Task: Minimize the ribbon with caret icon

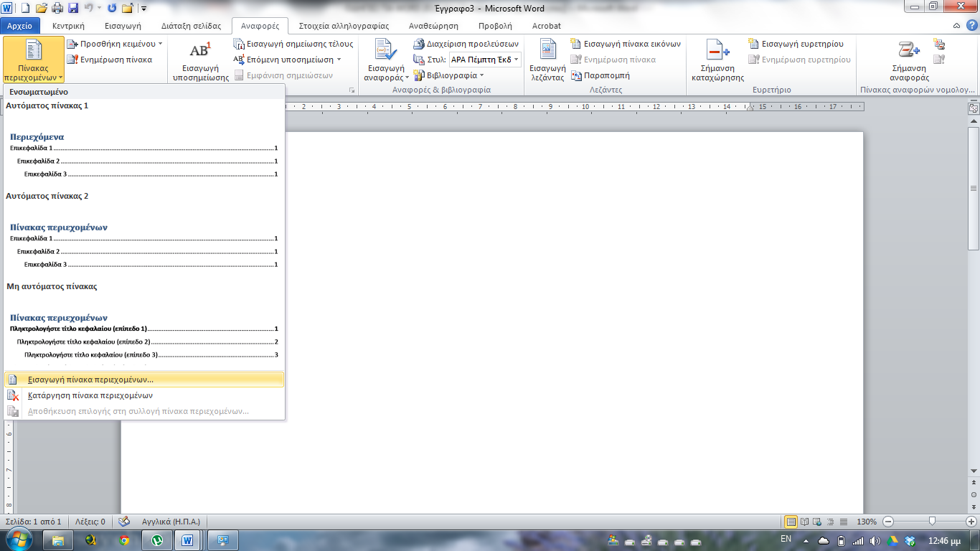Action: (958, 26)
